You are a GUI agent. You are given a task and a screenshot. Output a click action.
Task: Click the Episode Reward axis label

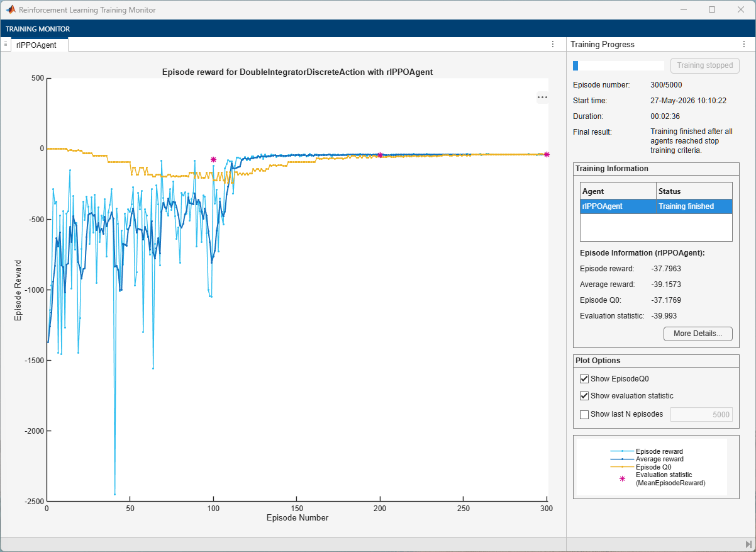point(18,290)
